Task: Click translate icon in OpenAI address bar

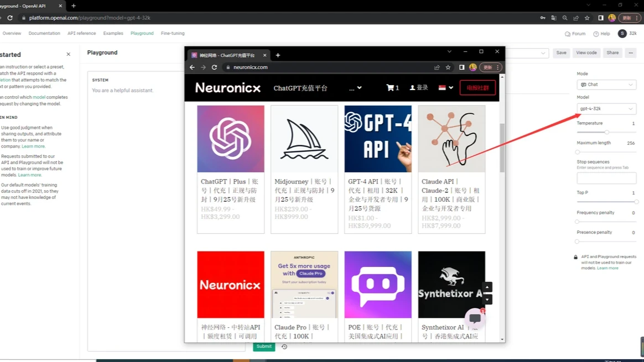Action: [x=554, y=18]
